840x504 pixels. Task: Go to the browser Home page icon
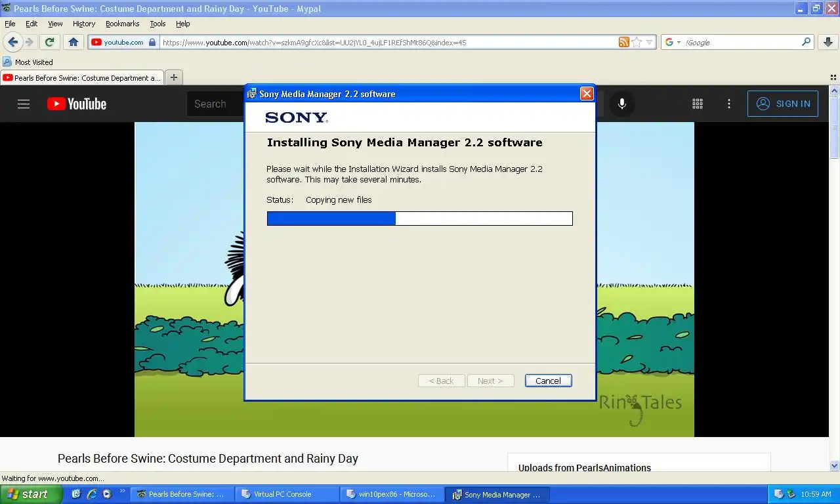pyautogui.click(x=73, y=42)
